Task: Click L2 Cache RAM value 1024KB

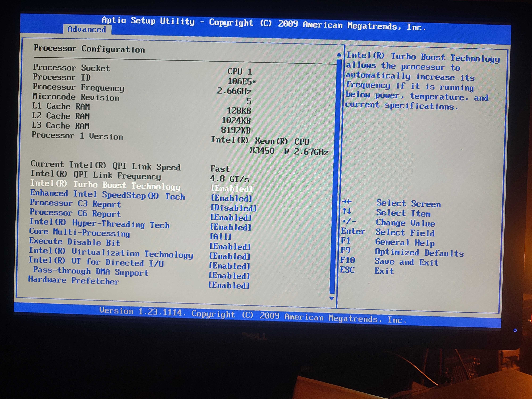Action: point(236,120)
